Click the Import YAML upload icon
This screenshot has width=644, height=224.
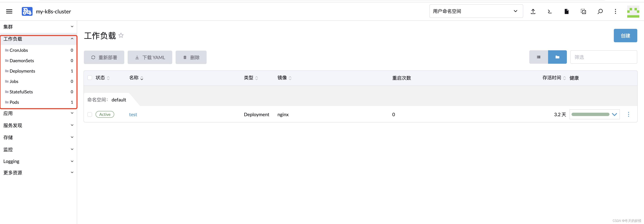533,11
